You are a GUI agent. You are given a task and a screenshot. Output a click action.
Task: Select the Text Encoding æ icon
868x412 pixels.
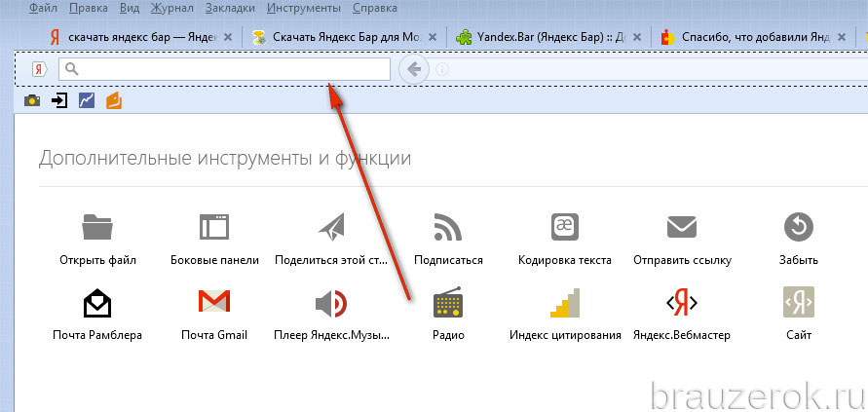pyautogui.click(x=565, y=227)
